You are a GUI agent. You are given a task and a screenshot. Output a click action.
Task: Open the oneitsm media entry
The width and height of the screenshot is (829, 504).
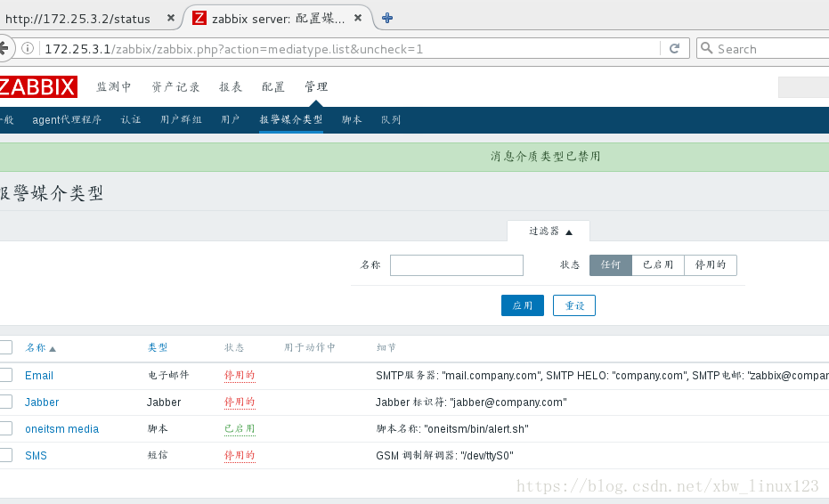click(61, 429)
